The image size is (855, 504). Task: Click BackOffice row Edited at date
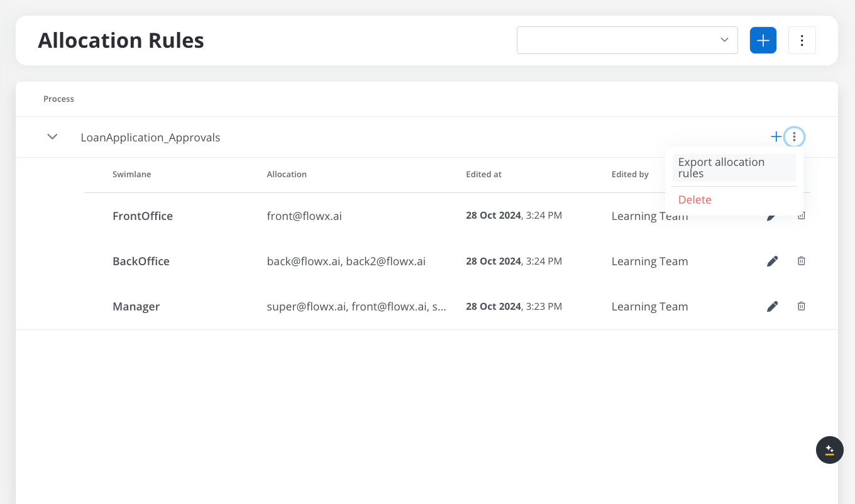tap(514, 261)
